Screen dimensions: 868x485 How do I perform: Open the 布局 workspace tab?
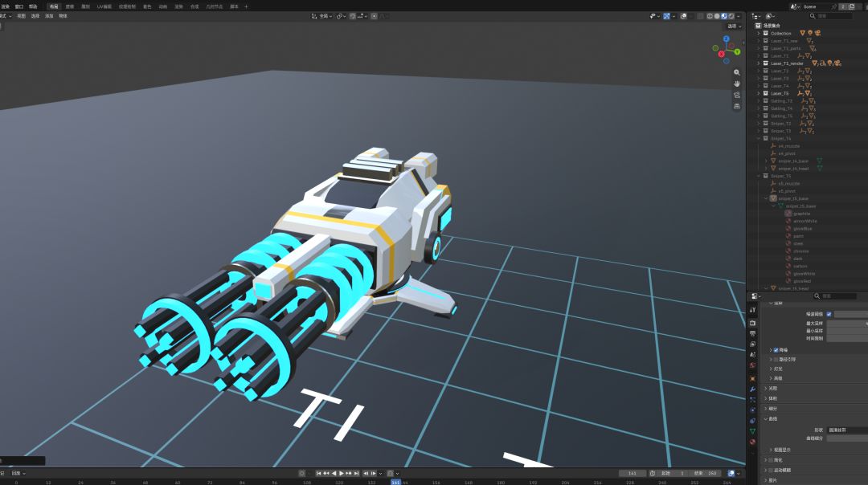pyautogui.click(x=54, y=6)
